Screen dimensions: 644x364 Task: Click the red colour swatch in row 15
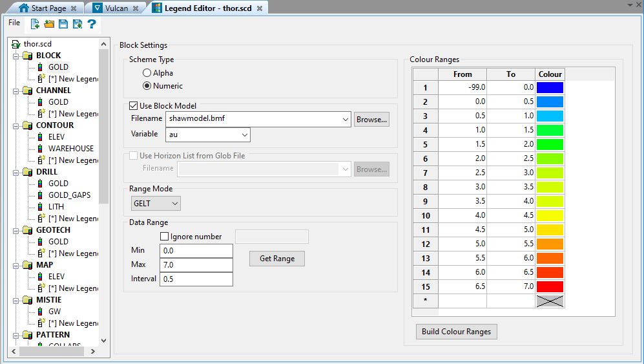[550, 286]
